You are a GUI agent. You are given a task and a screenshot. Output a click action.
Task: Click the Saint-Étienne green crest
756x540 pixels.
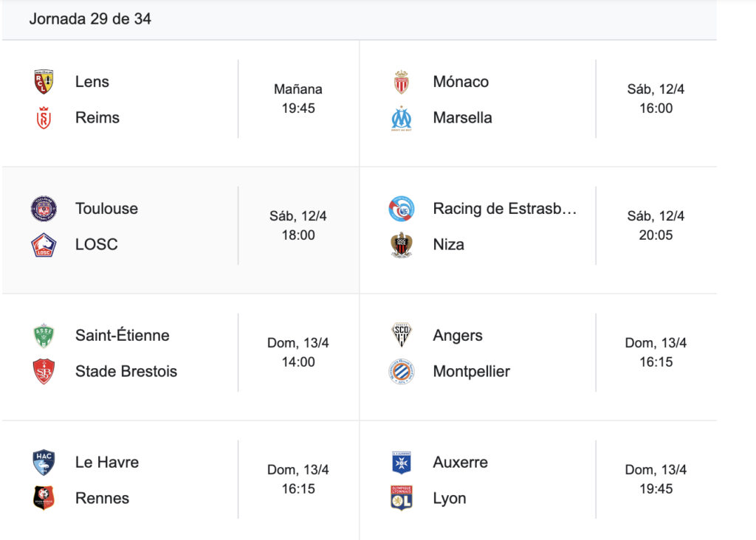(x=44, y=335)
